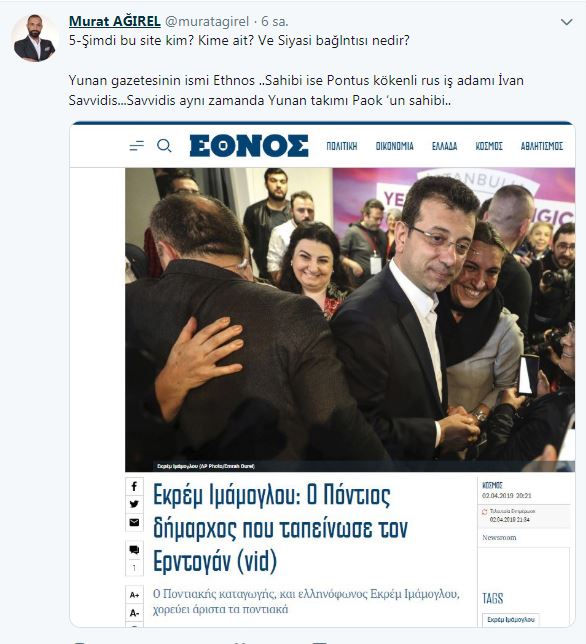
Task: Open the Ethnos hamburger menu icon
Action: (x=136, y=145)
